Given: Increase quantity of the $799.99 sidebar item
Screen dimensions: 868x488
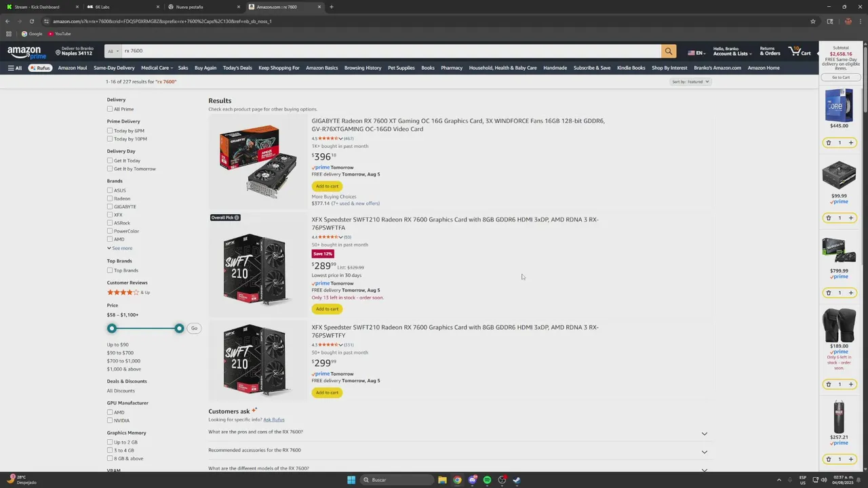Looking at the screenshot, I should (x=851, y=293).
